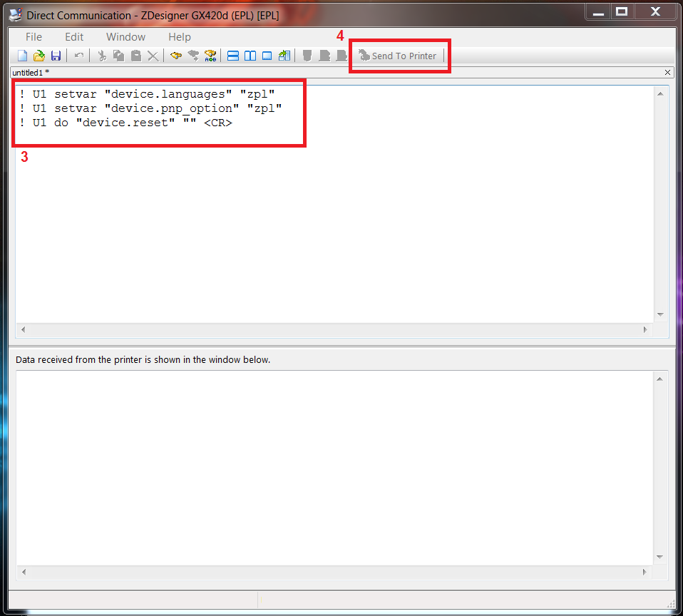The image size is (683, 616).
Task: Create a new document
Action: coord(22,56)
